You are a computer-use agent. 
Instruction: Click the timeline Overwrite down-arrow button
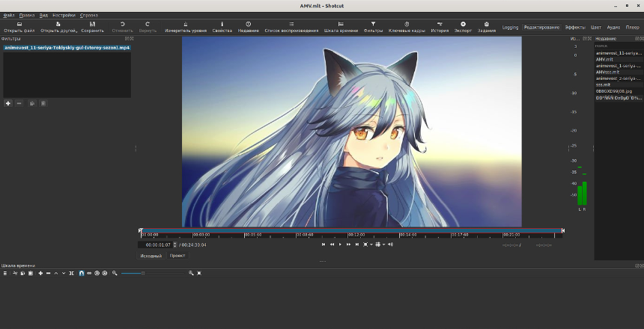[64, 273]
